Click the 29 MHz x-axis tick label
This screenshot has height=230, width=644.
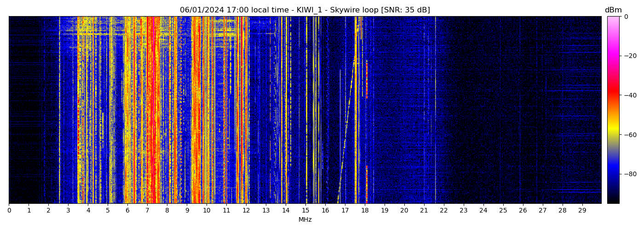[582, 211]
